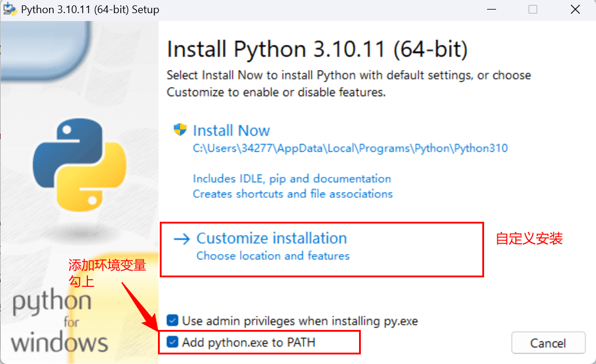This screenshot has height=364, width=596.
Task: Open Customize installation
Action: [271, 238]
